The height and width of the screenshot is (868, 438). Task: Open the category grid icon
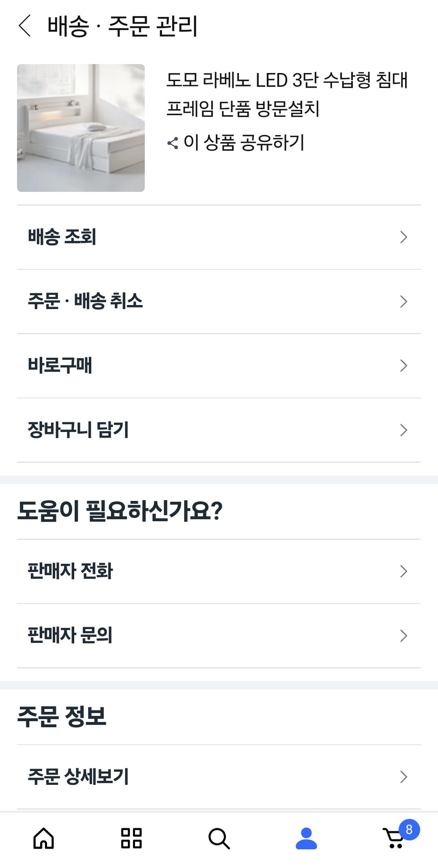[x=131, y=838]
